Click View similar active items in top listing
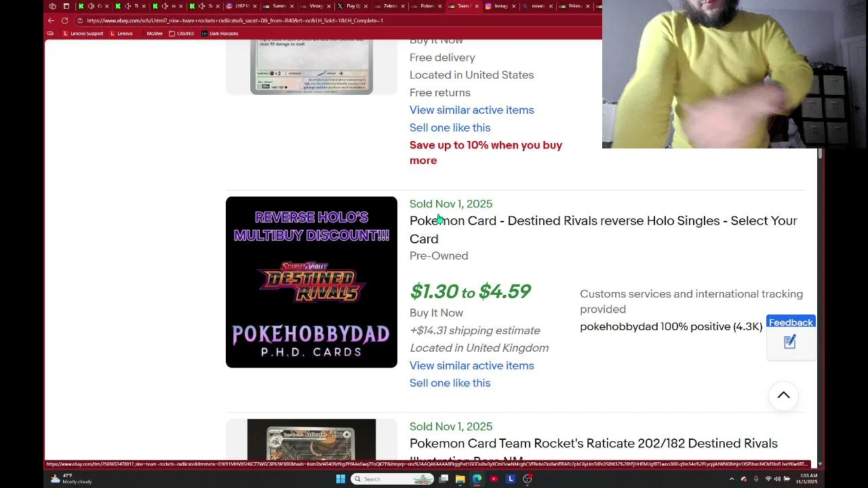The image size is (868, 488). click(x=471, y=110)
